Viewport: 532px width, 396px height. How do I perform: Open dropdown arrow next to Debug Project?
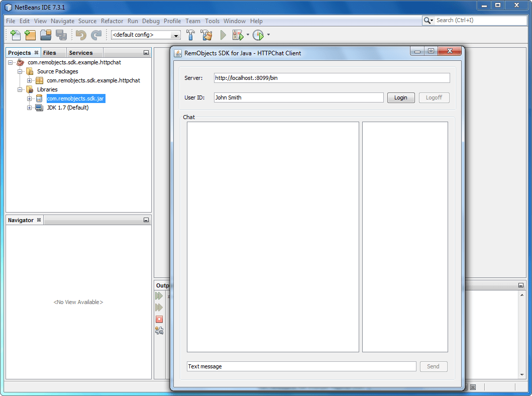[248, 35]
